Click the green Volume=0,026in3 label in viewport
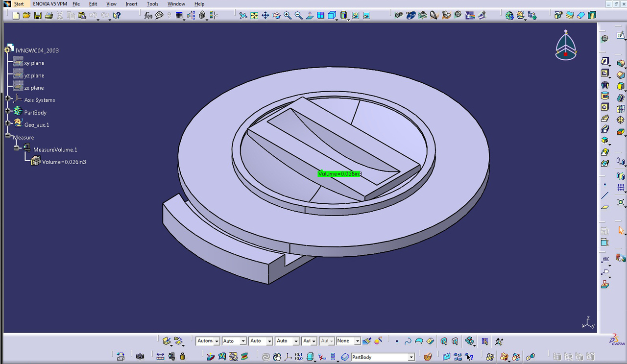This screenshot has width=627, height=364. [339, 174]
